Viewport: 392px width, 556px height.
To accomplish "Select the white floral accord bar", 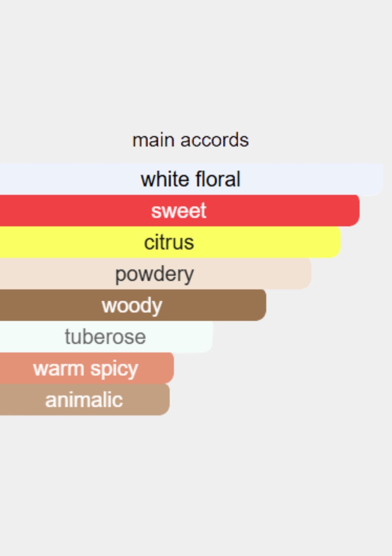I will tap(192, 179).
